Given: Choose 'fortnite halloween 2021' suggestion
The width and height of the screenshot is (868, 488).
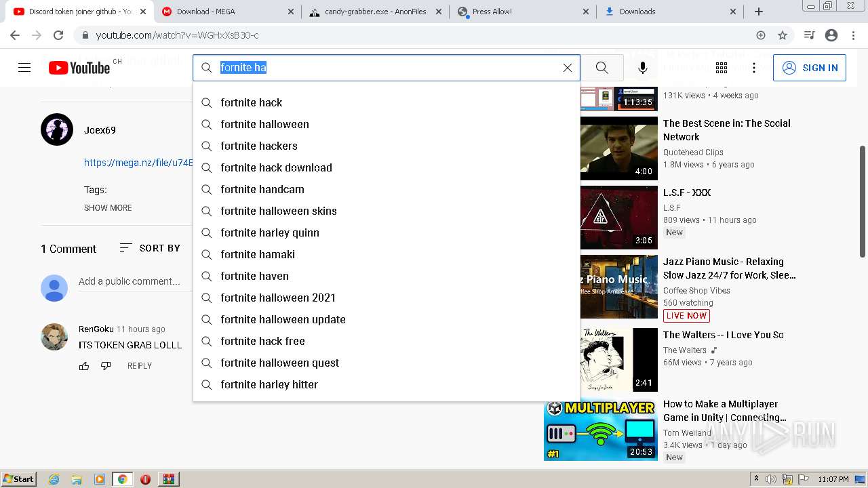Looking at the screenshot, I should pyautogui.click(x=387, y=298).
